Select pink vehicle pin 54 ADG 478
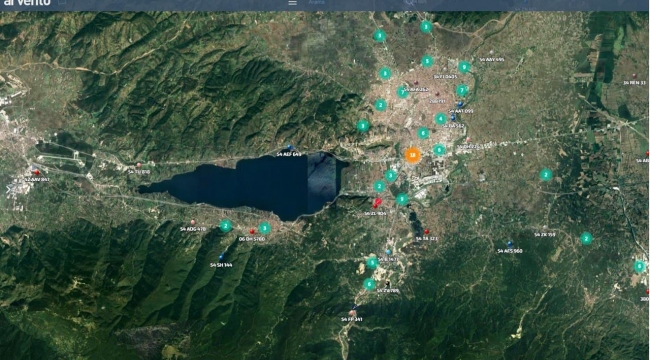Viewport: 650px width, 360px height. [192, 223]
